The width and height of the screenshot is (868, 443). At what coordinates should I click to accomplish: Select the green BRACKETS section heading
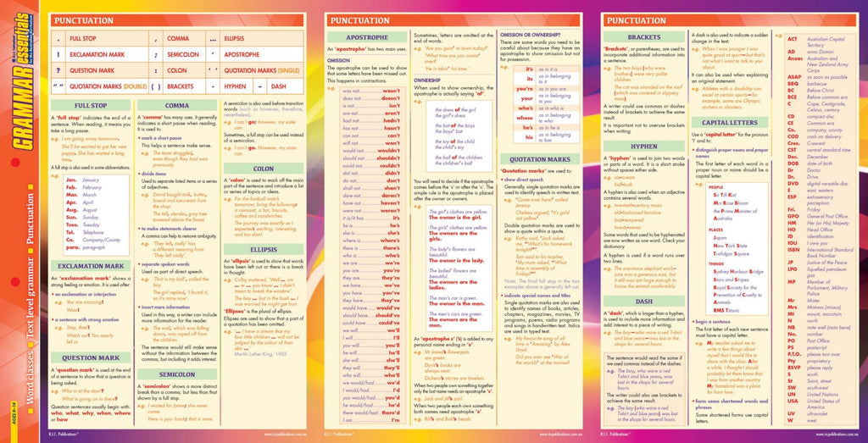click(644, 37)
